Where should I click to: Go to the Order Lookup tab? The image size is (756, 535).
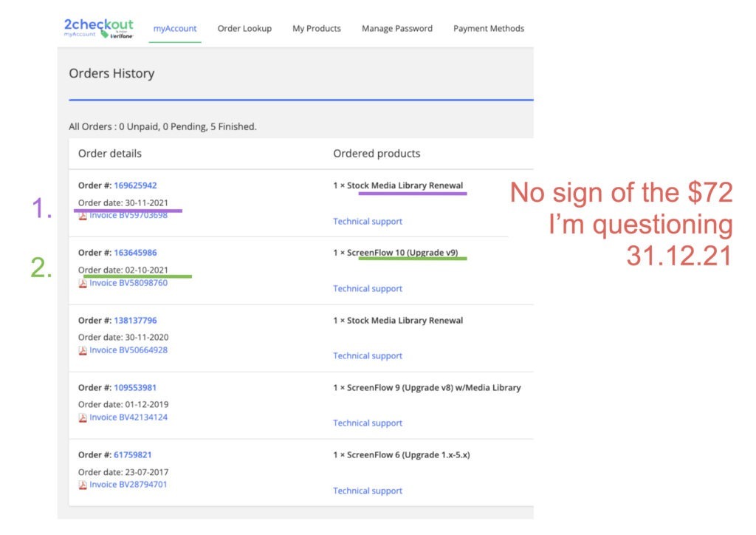[244, 29]
